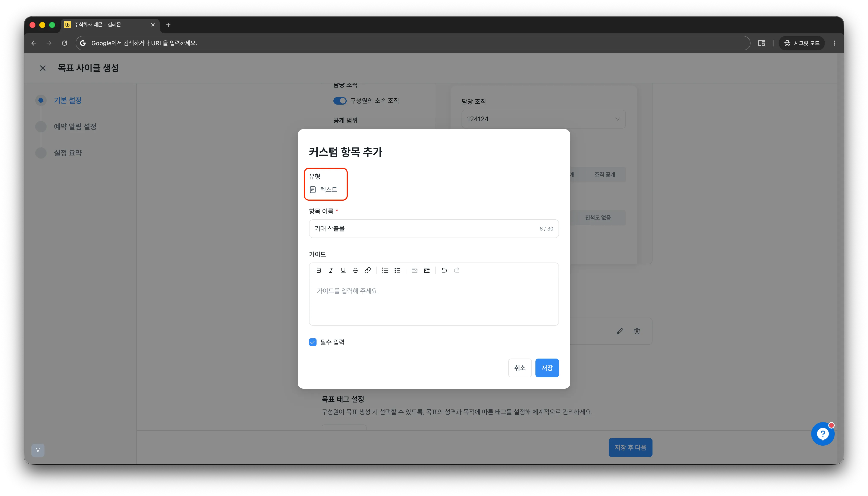The height and width of the screenshot is (496, 868).
Task: Close the 목표 사이클 생성 page
Action: pos(43,68)
